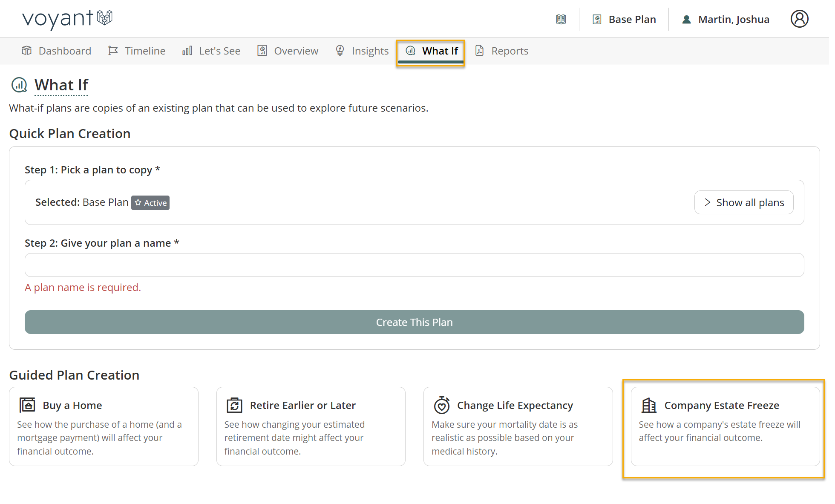Click the client silhouette icon beside Martin, Joshua

(x=686, y=20)
